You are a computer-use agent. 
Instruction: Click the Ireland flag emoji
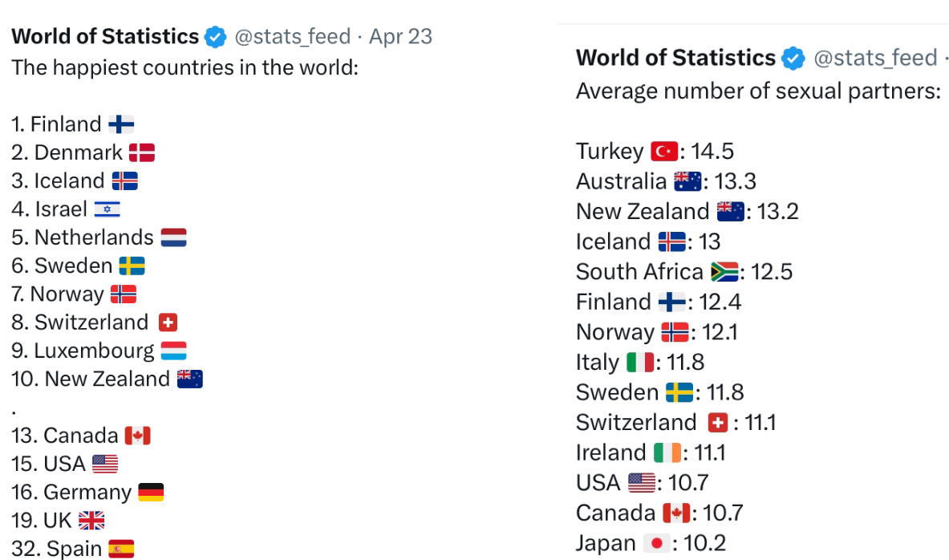[667, 453]
